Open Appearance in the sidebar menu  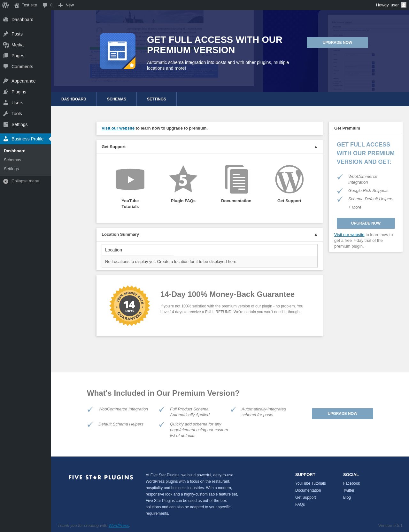click(23, 81)
